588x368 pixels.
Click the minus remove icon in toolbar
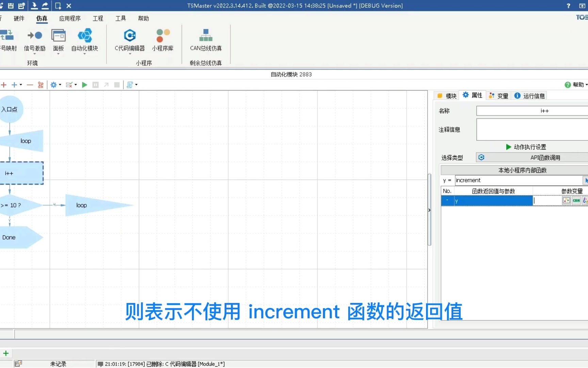[x=30, y=85]
